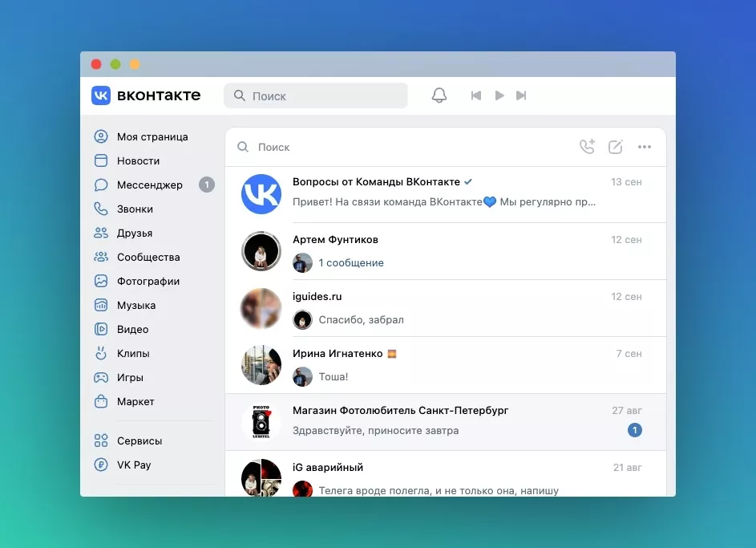Click Мессенджер unread badge showing 1
The image size is (756, 548).
point(207,185)
